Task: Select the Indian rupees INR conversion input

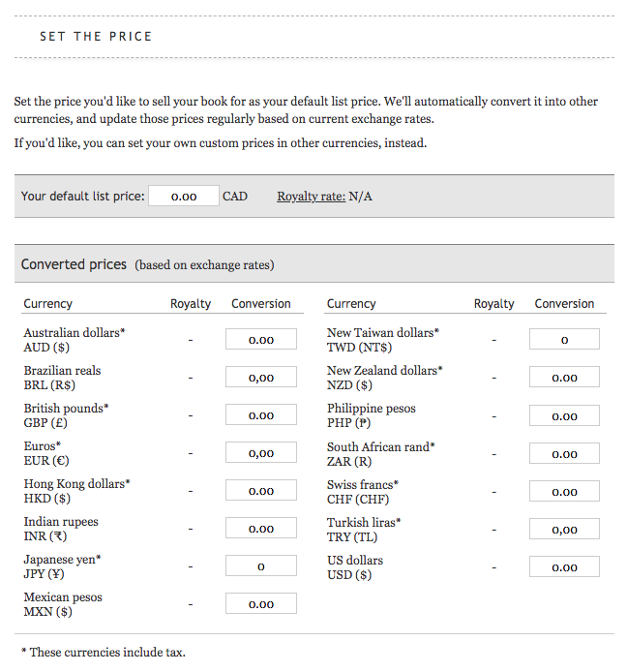Action: click(x=261, y=529)
